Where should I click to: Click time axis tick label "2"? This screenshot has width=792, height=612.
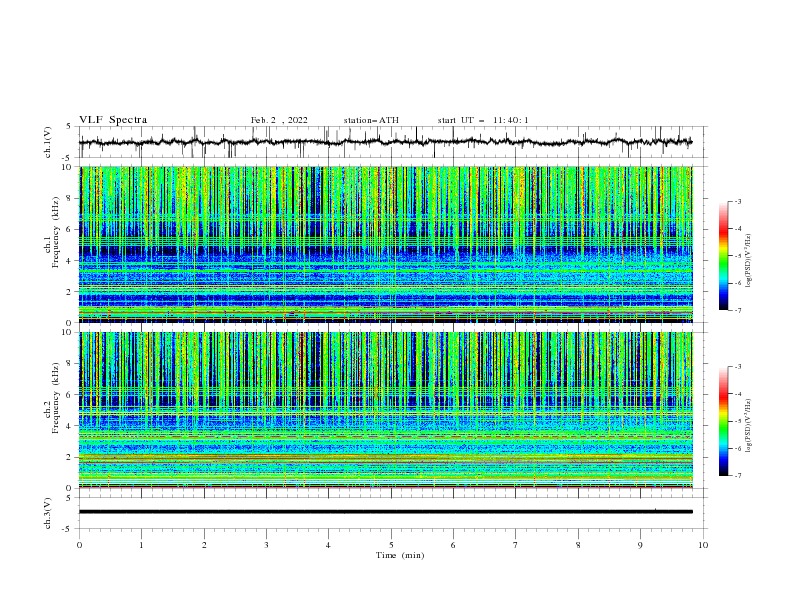coord(204,545)
